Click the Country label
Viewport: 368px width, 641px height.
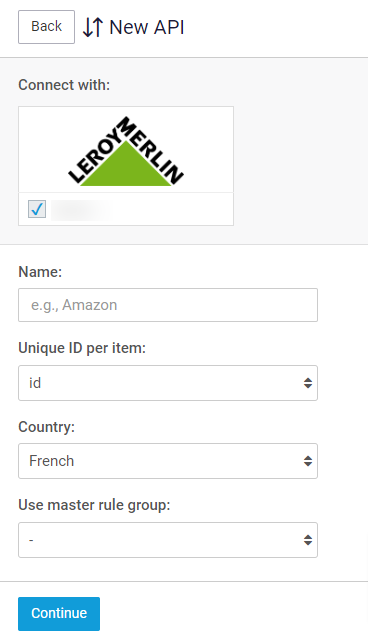(47, 427)
